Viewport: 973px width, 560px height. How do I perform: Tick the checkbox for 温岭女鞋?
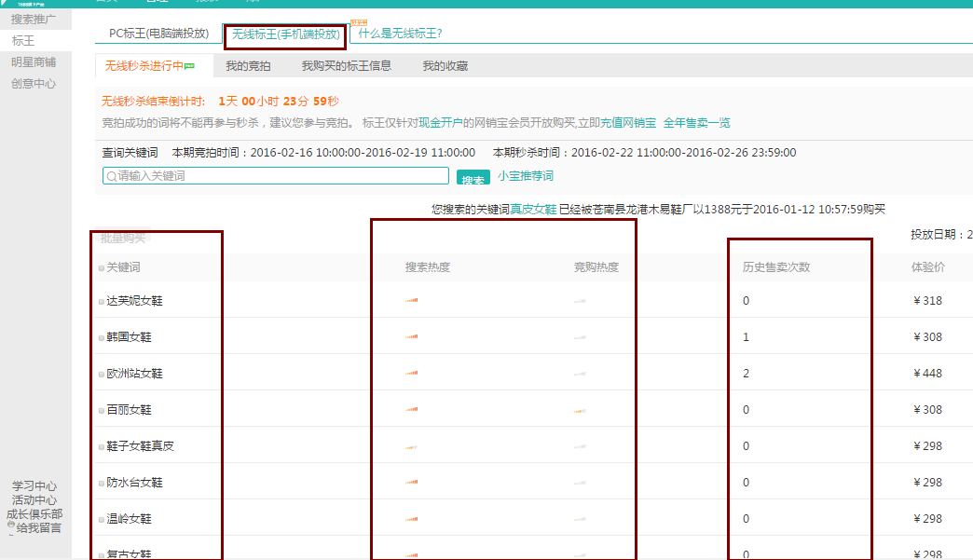pyautogui.click(x=102, y=520)
